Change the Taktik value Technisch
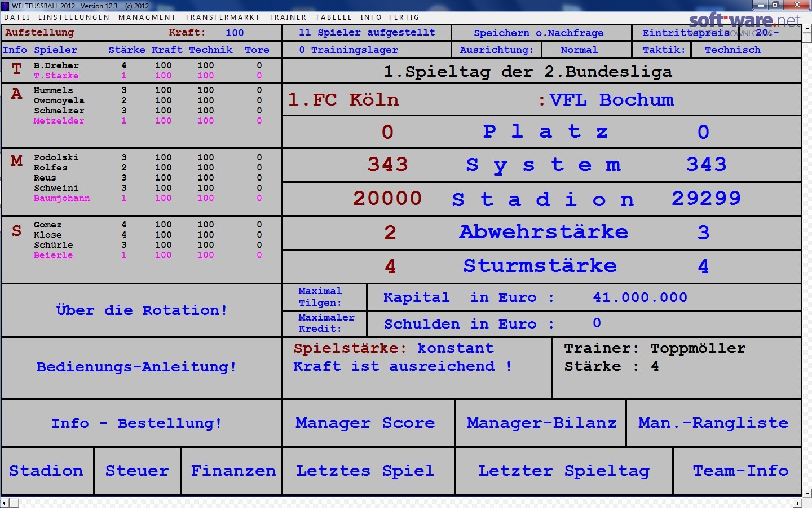Viewport: 812px width, 508px height. click(745, 50)
